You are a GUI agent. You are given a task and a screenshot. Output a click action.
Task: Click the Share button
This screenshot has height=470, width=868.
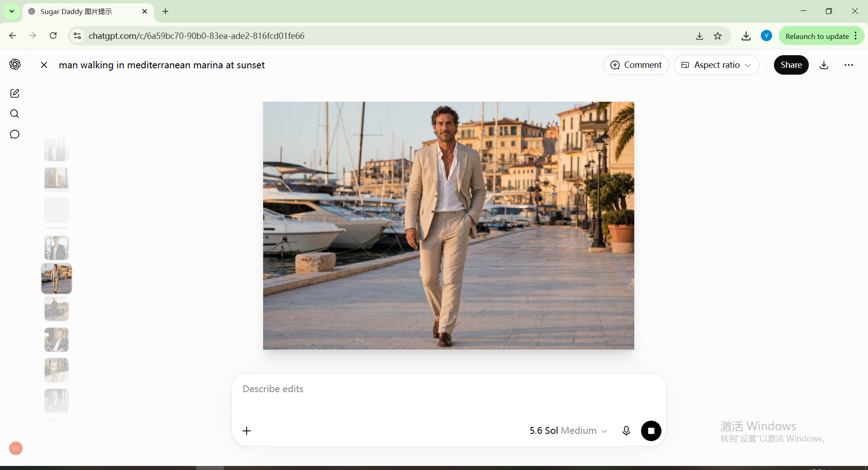pyautogui.click(x=791, y=65)
